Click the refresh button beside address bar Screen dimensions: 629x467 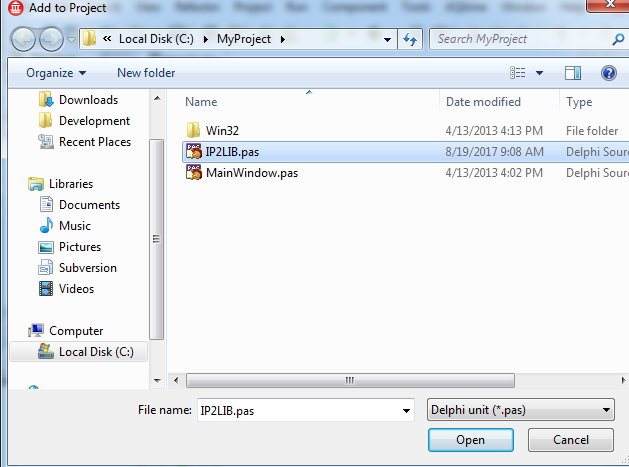tap(409, 40)
